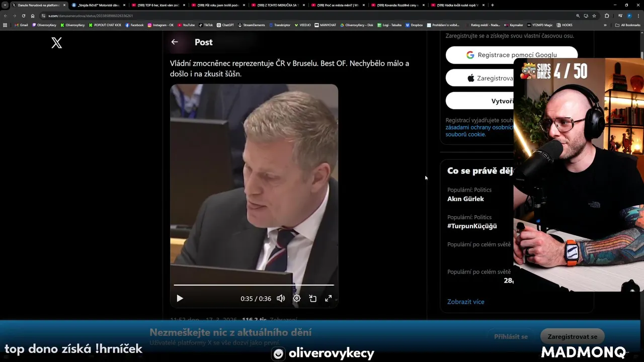Click browser forward arrow

coord(14,16)
